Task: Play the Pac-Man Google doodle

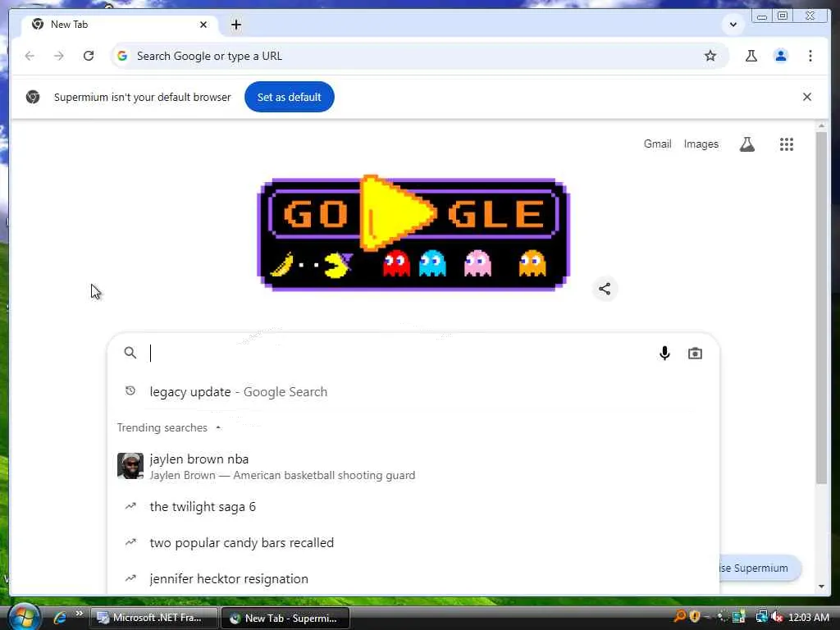Action: coord(413,234)
